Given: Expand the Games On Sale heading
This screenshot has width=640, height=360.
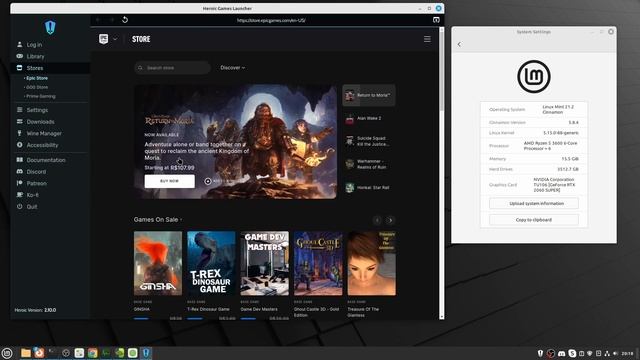Looking at the screenshot, I should pos(158,220).
